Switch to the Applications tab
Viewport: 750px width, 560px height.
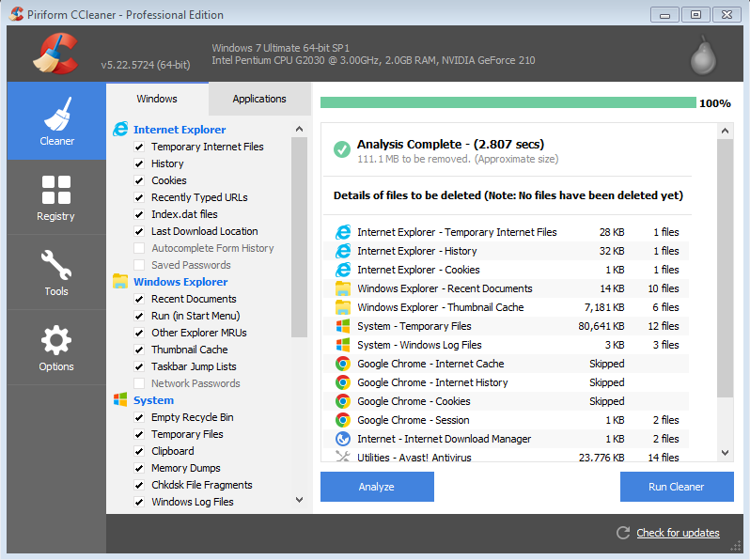click(x=259, y=99)
